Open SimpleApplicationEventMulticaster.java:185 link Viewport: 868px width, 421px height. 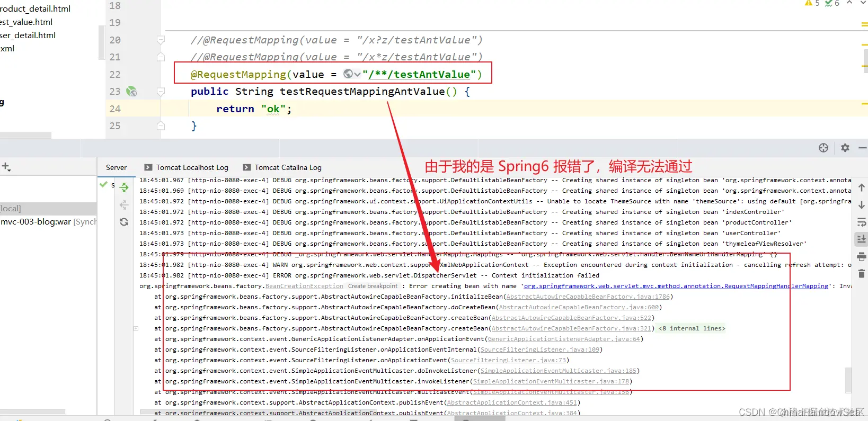pos(559,371)
